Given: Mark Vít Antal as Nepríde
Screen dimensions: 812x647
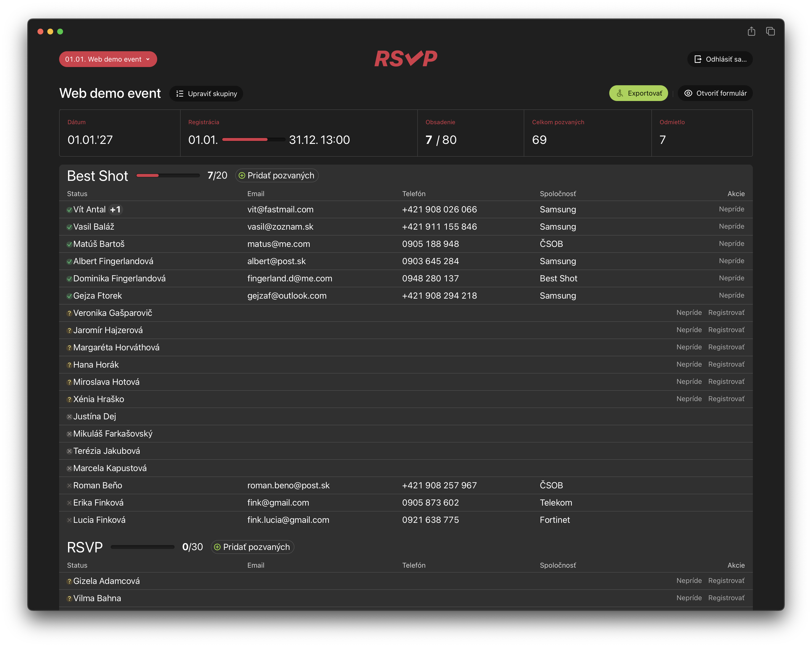Looking at the screenshot, I should tap(731, 209).
